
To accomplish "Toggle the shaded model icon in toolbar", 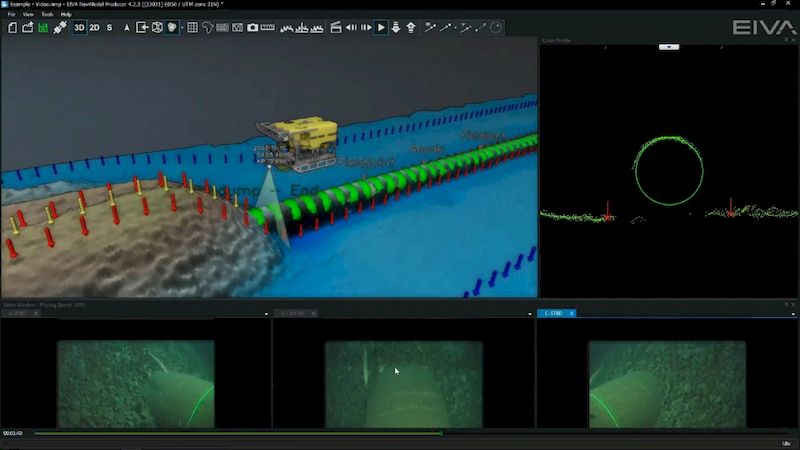I will click(x=172, y=28).
